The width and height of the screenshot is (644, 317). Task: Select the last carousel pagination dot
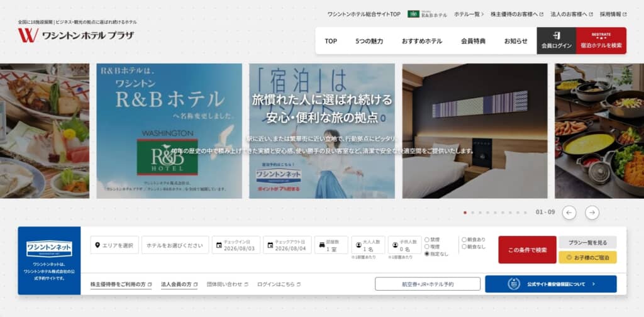point(525,213)
